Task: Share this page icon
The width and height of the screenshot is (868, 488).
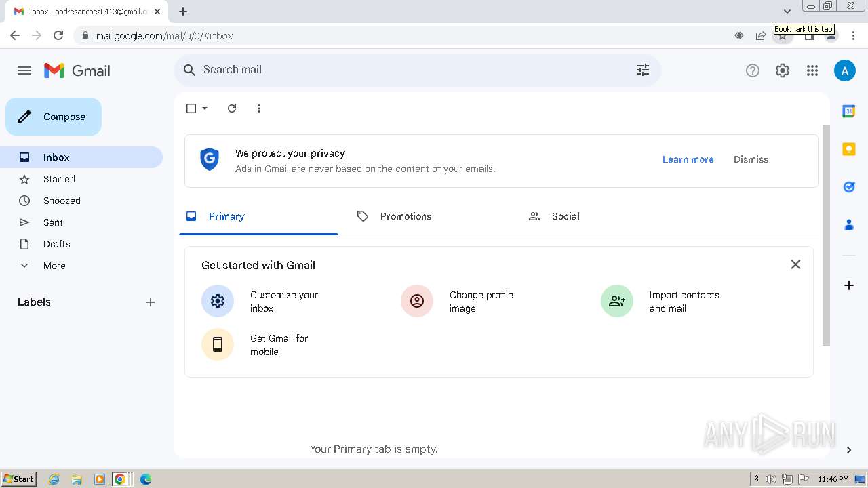Action: coord(761,35)
